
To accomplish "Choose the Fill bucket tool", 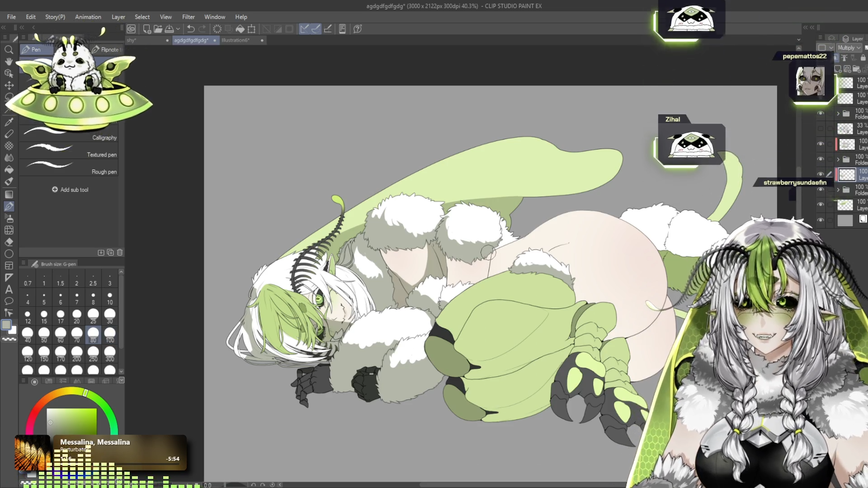I will pyautogui.click(x=9, y=170).
